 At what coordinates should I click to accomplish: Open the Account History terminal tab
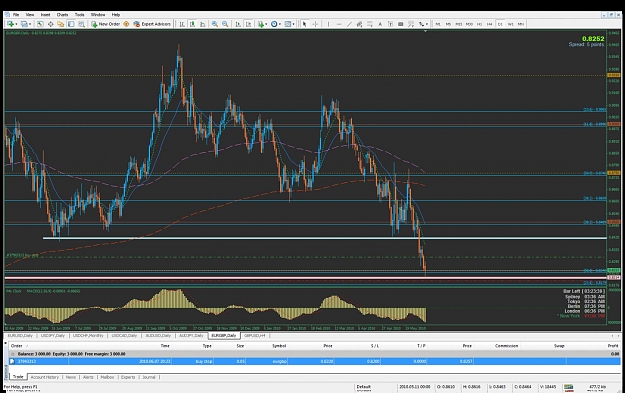pyautogui.click(x=45, y=377)
